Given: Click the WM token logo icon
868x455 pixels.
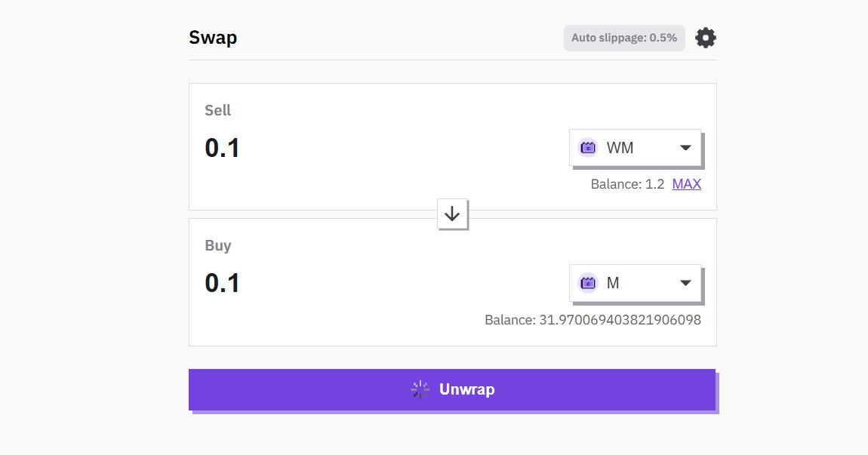Looking at the screenshot, I should coord(588,148).
